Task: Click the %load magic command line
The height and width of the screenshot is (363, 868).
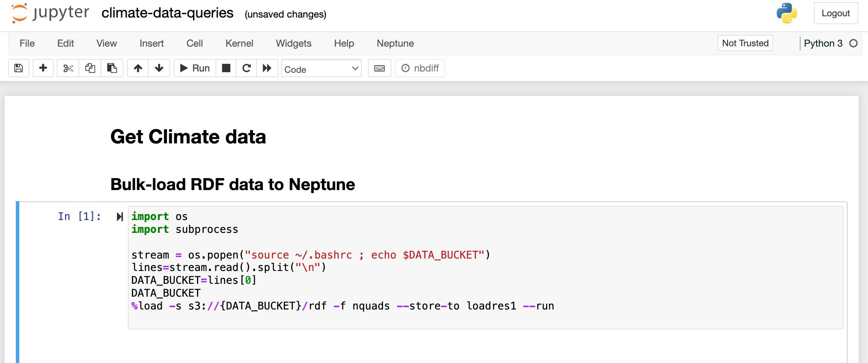Action: (343, 306)
